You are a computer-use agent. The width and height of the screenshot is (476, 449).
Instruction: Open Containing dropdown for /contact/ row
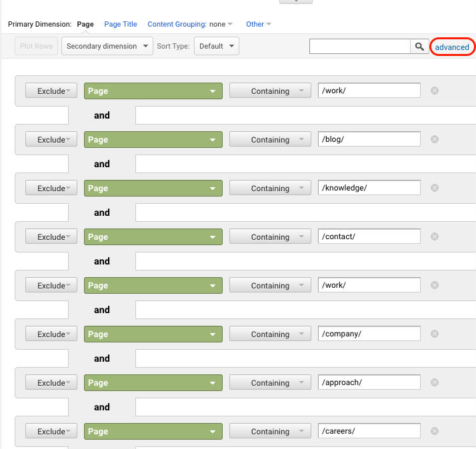270,236
